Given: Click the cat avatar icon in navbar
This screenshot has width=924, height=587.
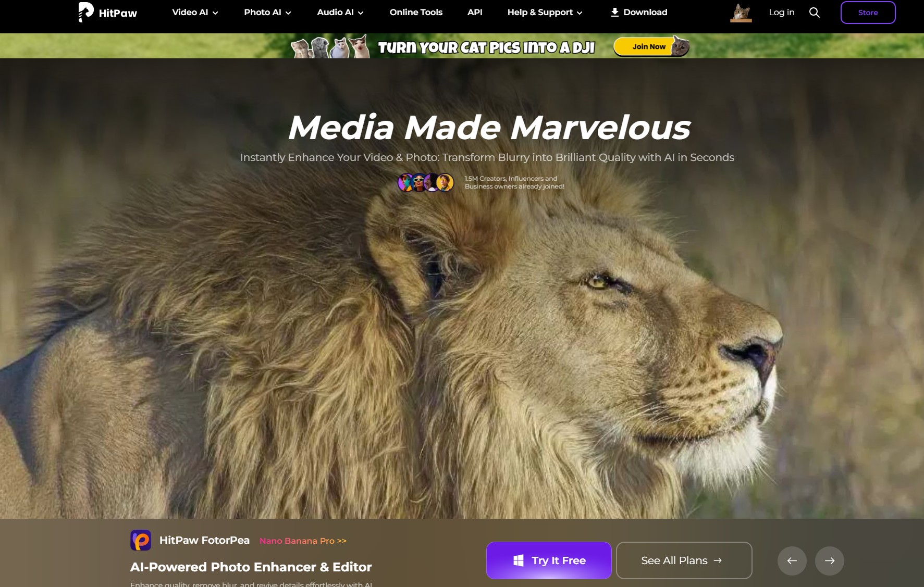Looking at the screenshot, I should pos(741,13).
